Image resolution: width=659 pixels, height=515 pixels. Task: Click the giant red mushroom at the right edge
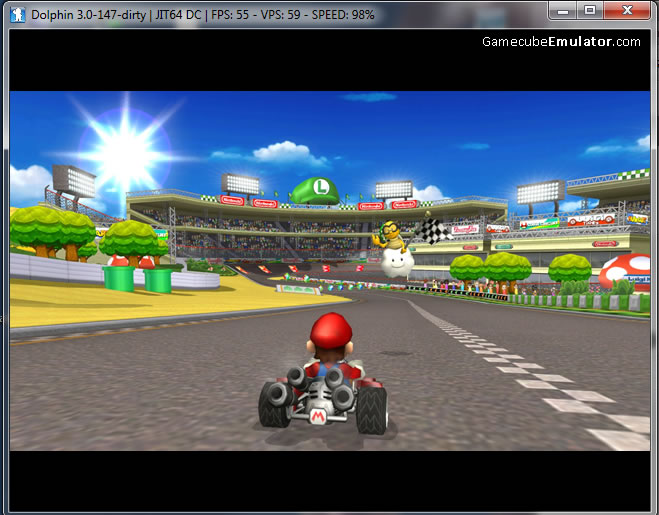pyautogui.click(x=628, y=273)
